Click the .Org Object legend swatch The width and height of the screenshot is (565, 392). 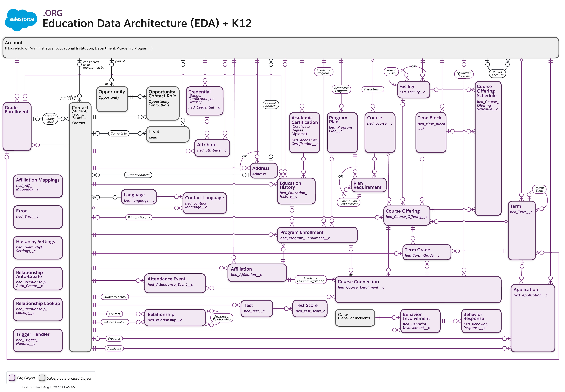pos(12,378)
